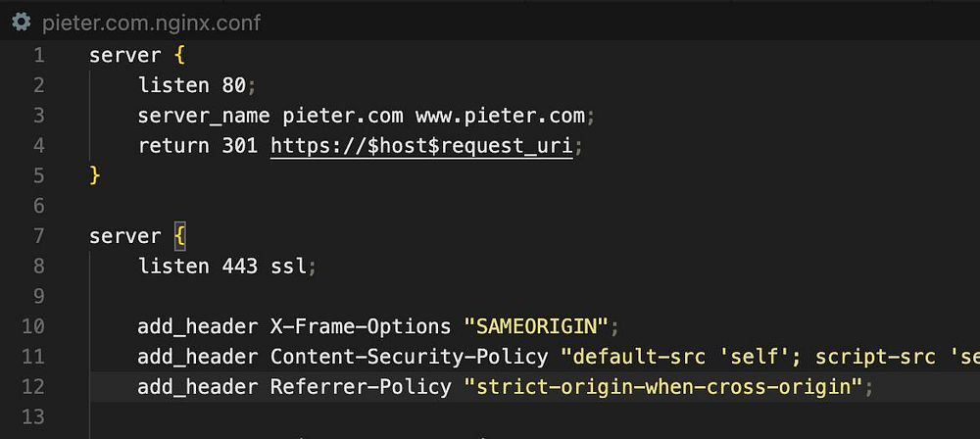Viewport: 980px width, 439px height.
Task: Click the Referrer-Policy header name
Action: coord(360,386)
